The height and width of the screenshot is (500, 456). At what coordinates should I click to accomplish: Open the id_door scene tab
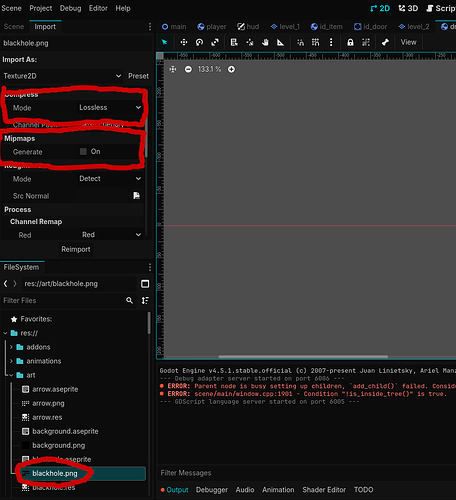[371, 27]
